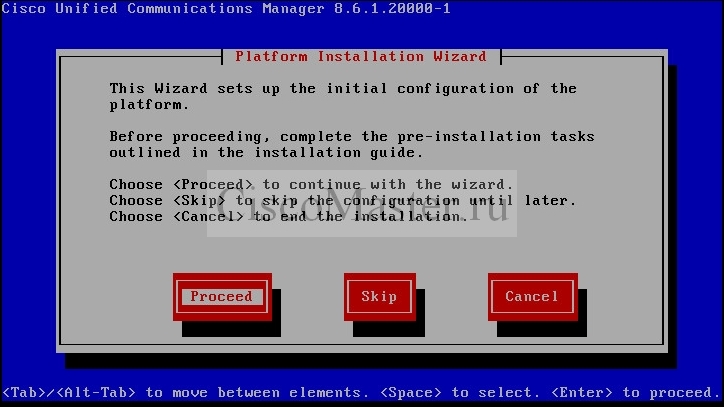Image resolution: width=724 pixels, height=407 pixels.
Task: Click the <Proceed> text in the instructions
Action: (213, 184)
